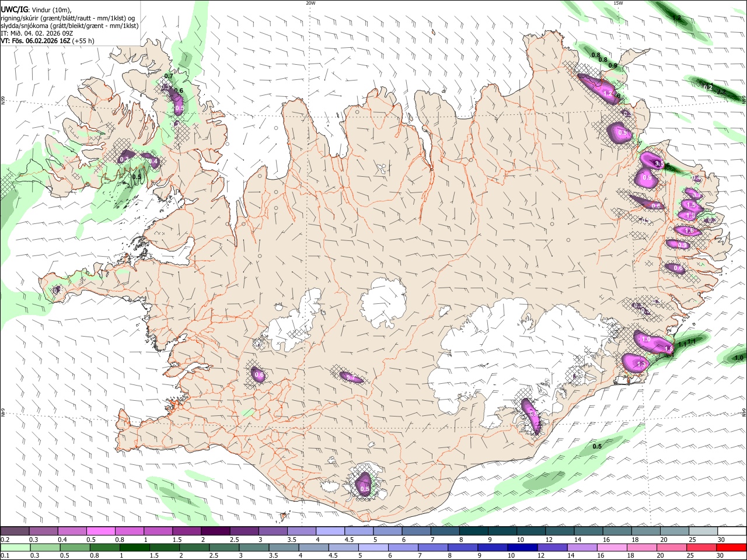This screenshot has width=747, height=560.
Task: Click the '20W' longitude label
Action: click(x=310, y=3)
